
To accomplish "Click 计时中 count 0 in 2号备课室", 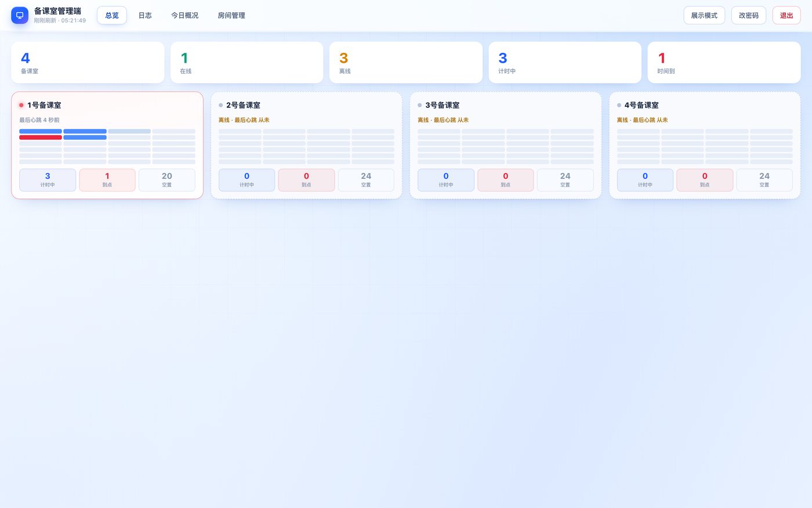I will click(246, 180).
